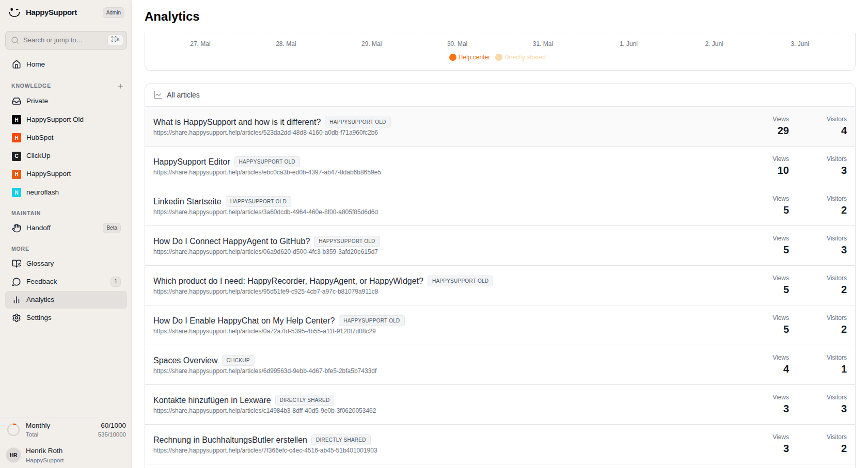Viewport: 868px width, 468px height.
Task: Click the Settings gear icon
Action: (x=17, y=318)
